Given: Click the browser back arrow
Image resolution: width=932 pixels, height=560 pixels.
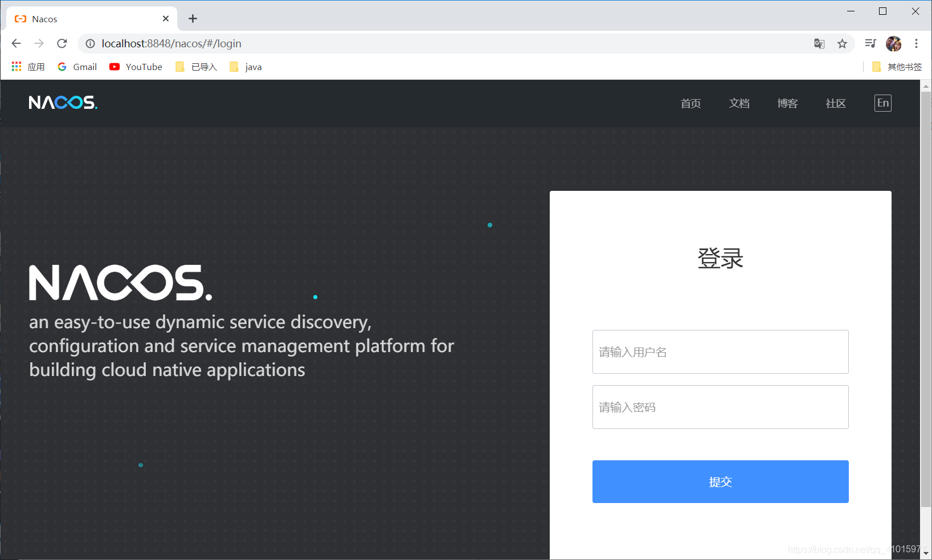Looking at the screenshot, I should (x=16, y=43).
